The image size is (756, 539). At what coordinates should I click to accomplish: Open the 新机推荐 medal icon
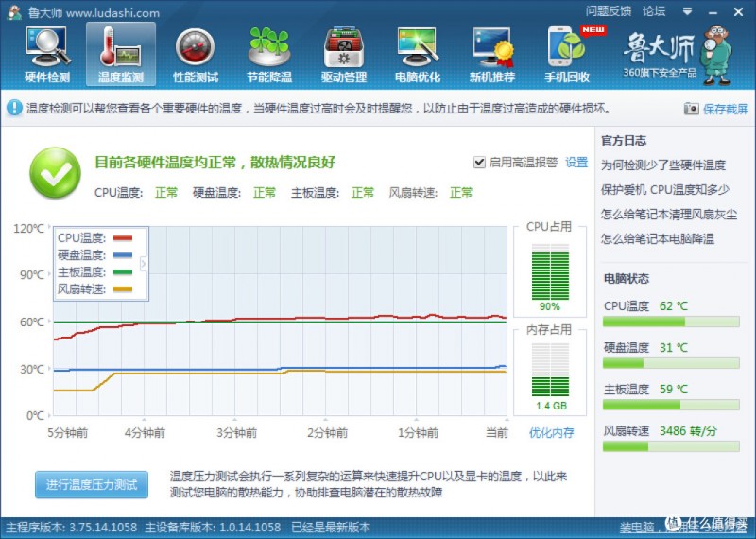(x=492, y=46)
